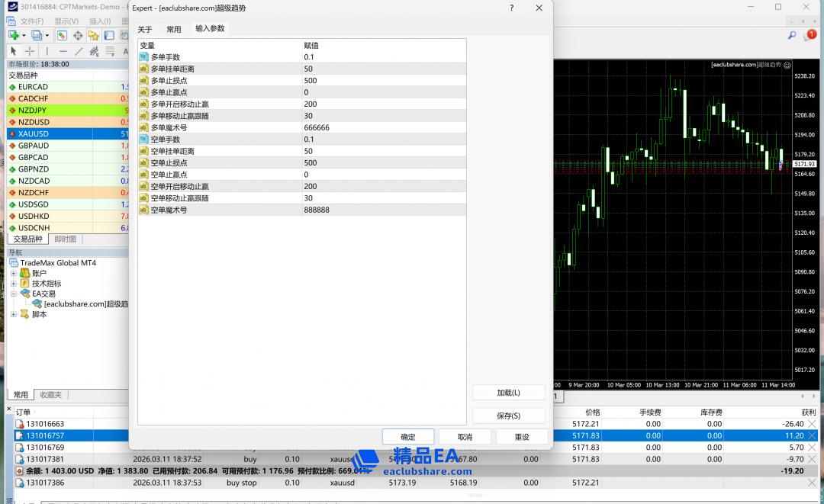Switch to the 常用 tab in Expert dialog
The width and height of the screenshot is (824, 504).
pos(174,30)
